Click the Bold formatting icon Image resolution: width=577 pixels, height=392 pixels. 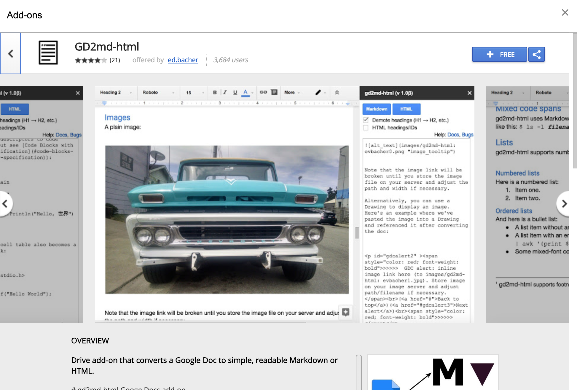pos(215,92)
